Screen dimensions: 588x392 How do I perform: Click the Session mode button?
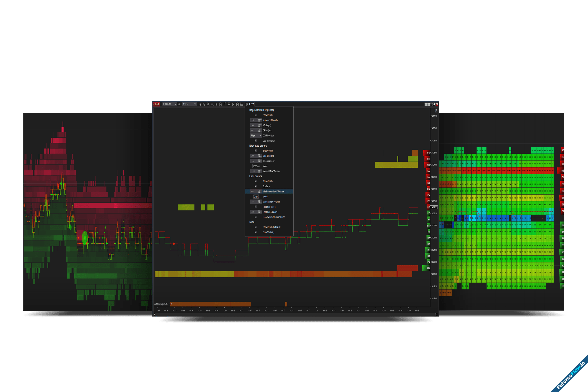point(256,166)
